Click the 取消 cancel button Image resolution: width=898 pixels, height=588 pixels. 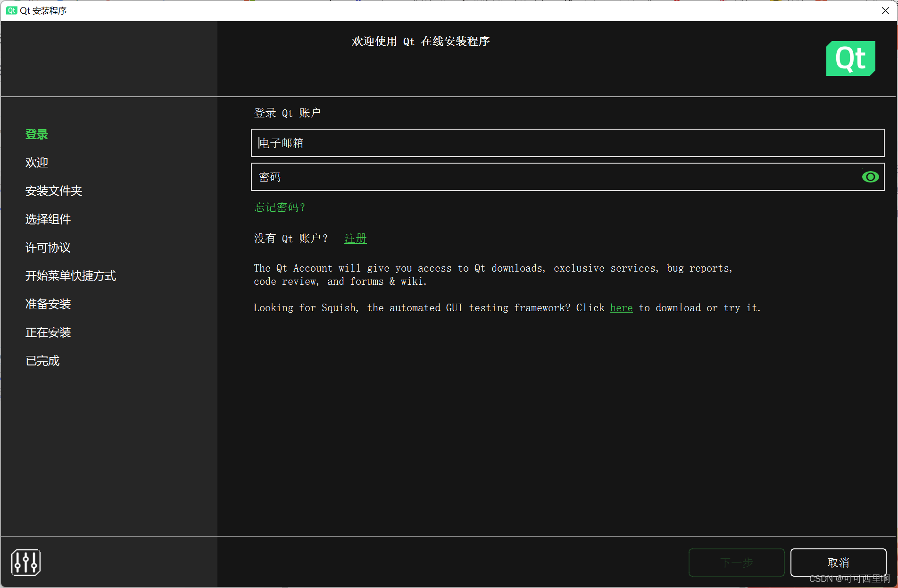[838, 563]
